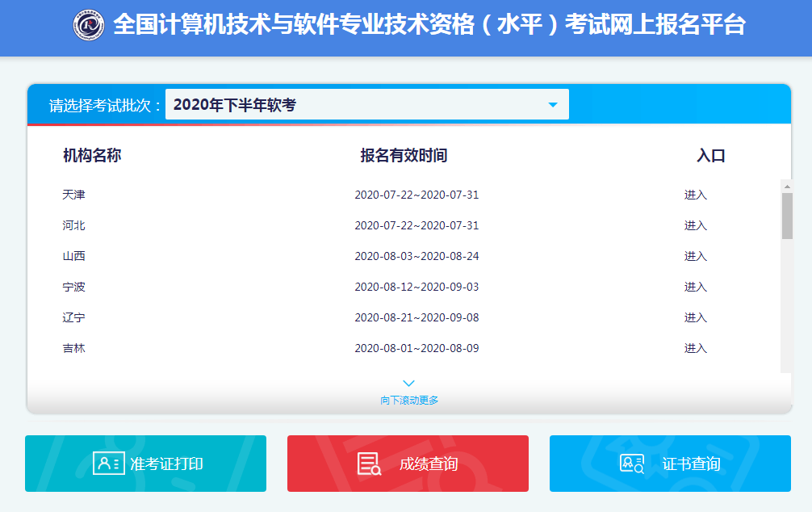Click the 请选择考试批次 label
The width and height of the screenshot is (812, 512).
pyautogui.click(x=104, y=105)
